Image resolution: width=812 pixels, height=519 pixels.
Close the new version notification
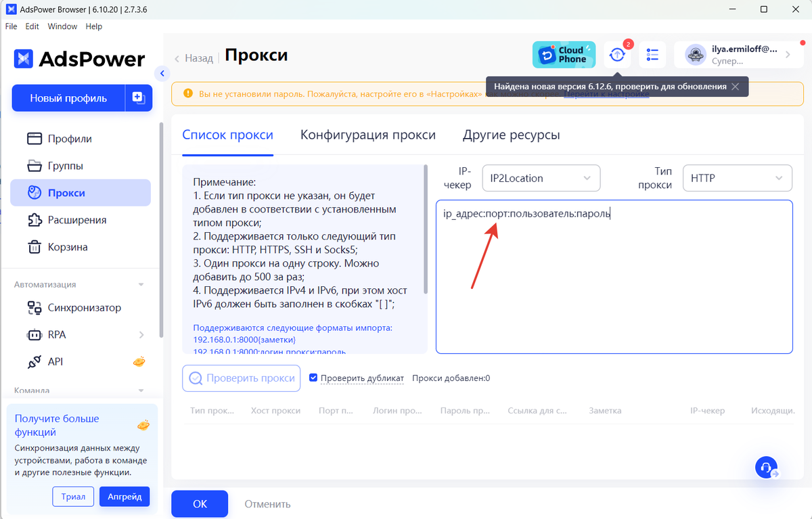(x=736, y=87)
